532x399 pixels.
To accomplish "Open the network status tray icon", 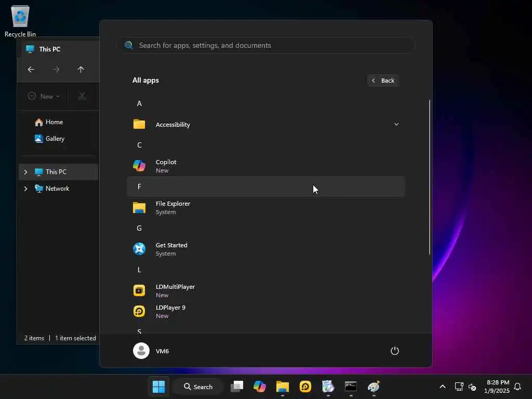I will click(x=459, y=387).
